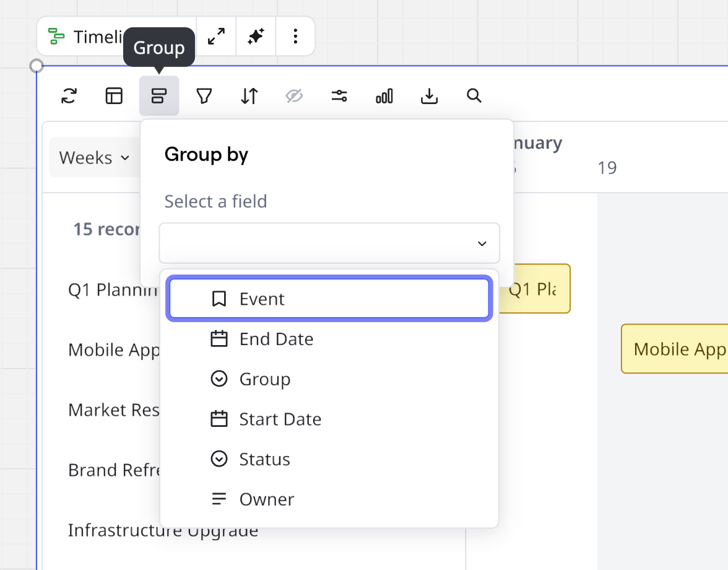This screenshot has height=570, width=728.
Task: Open the Weeks timescale dropdown
Action: [94, 158]
